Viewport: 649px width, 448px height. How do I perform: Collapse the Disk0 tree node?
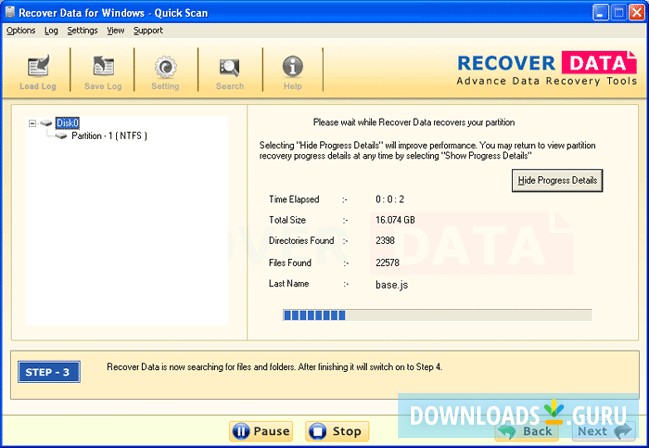point(32,123)
